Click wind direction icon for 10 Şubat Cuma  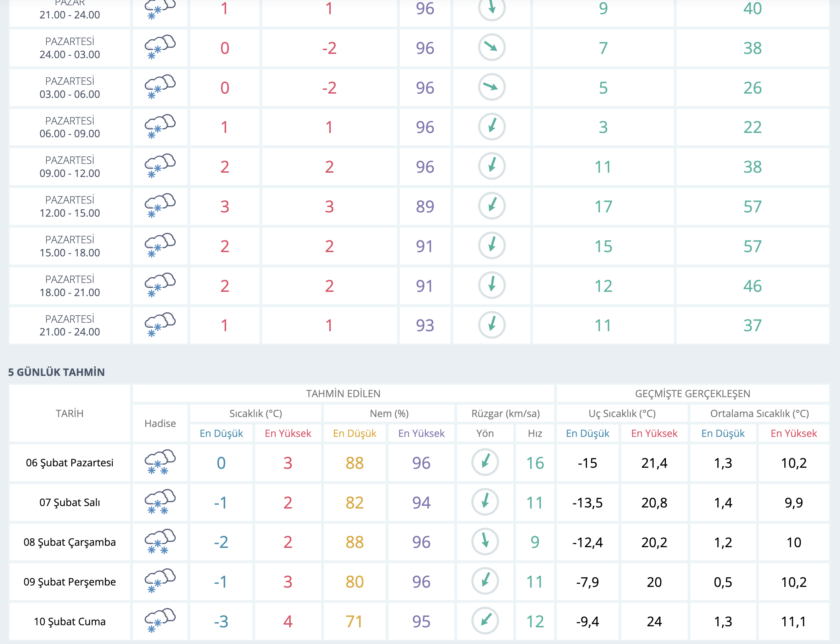485,621
